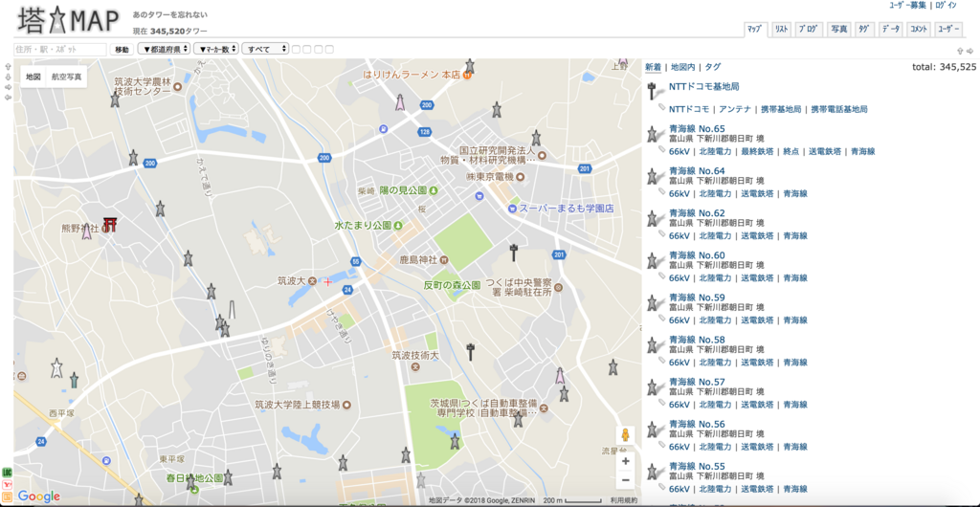The image size is (980, 507).
Task: Open the NTTドコモ基地局 entry link
Action: pos(703,86)
